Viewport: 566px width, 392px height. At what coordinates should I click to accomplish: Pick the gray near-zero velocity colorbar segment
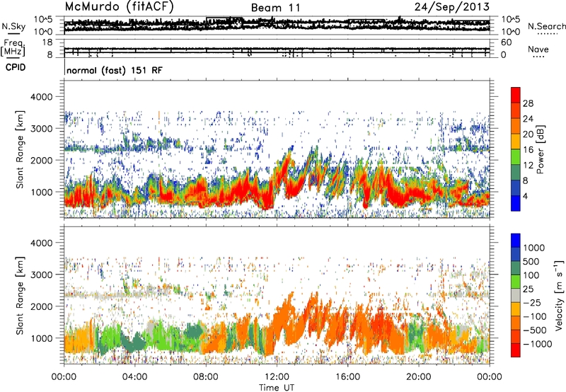coord(516,295)
